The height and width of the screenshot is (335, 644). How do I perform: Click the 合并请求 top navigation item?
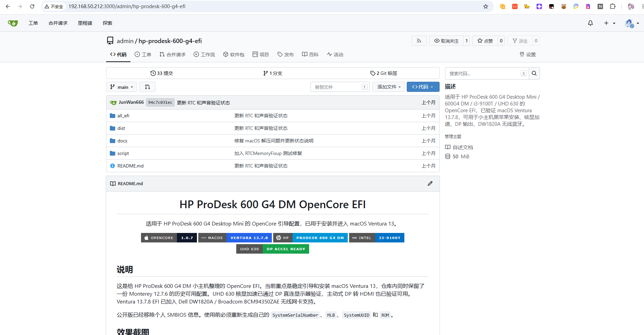click(58, 23)
